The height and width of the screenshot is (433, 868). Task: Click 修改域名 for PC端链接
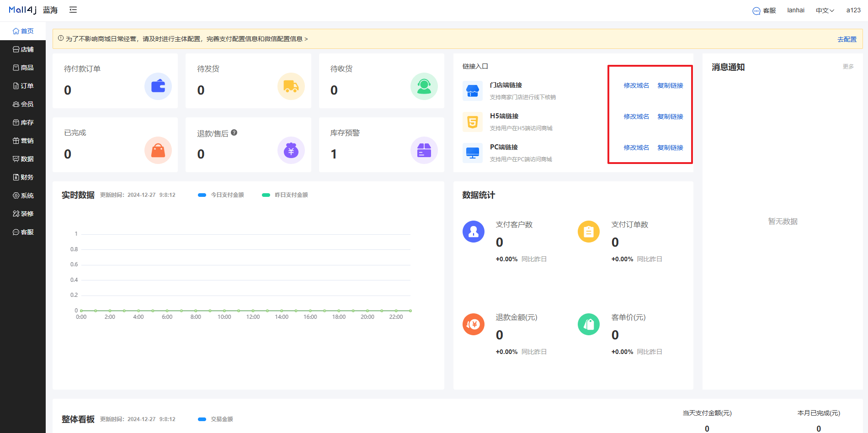tap(636, 148)
